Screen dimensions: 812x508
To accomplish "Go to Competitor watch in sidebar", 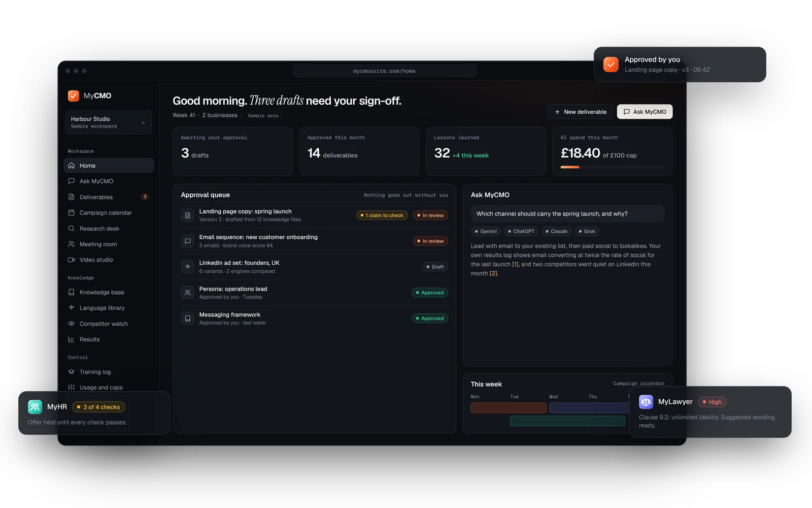I will pyautogui.click(x=109, y=324).
